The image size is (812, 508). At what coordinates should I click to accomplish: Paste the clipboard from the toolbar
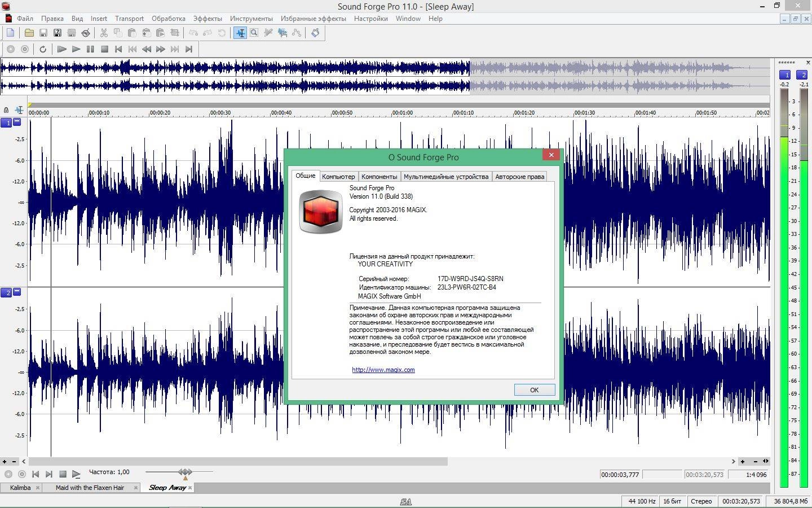(x=132, y=33)
